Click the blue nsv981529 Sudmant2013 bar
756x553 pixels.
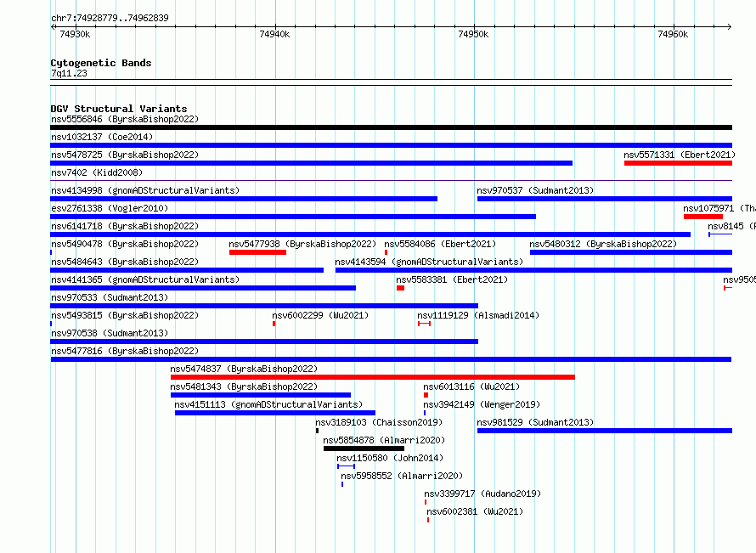[605, 431]
